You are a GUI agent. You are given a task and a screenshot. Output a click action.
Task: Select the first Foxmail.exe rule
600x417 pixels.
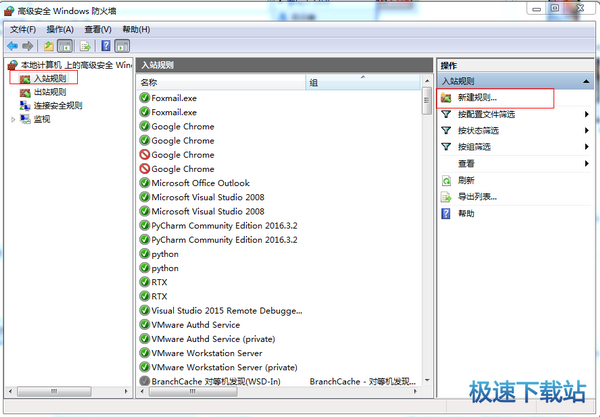(x=174, y=98)
